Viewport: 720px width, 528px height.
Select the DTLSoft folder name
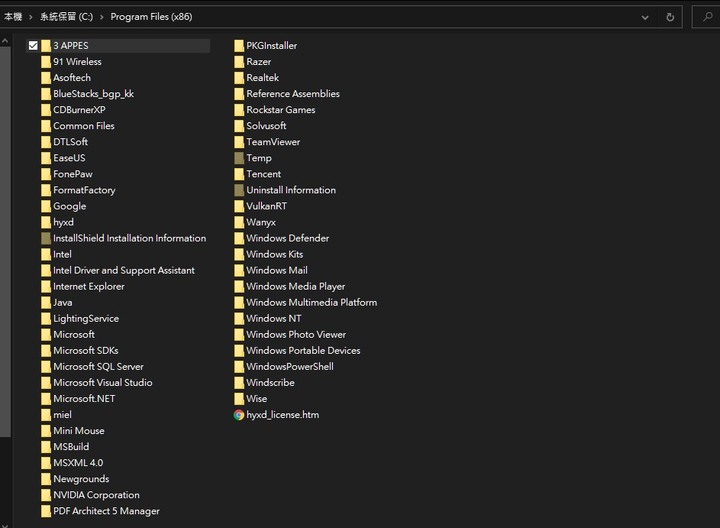70,142
